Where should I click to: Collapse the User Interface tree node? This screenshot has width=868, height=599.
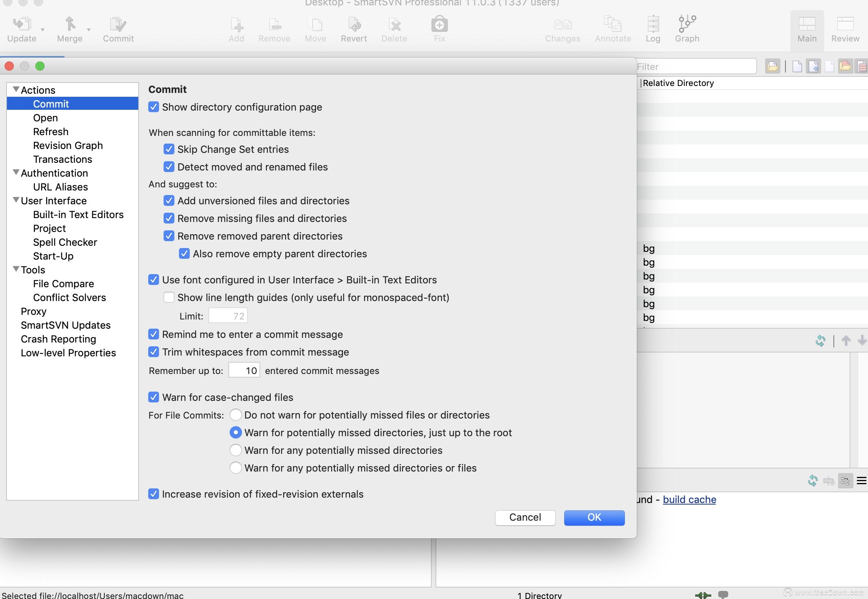coord(16,200)
